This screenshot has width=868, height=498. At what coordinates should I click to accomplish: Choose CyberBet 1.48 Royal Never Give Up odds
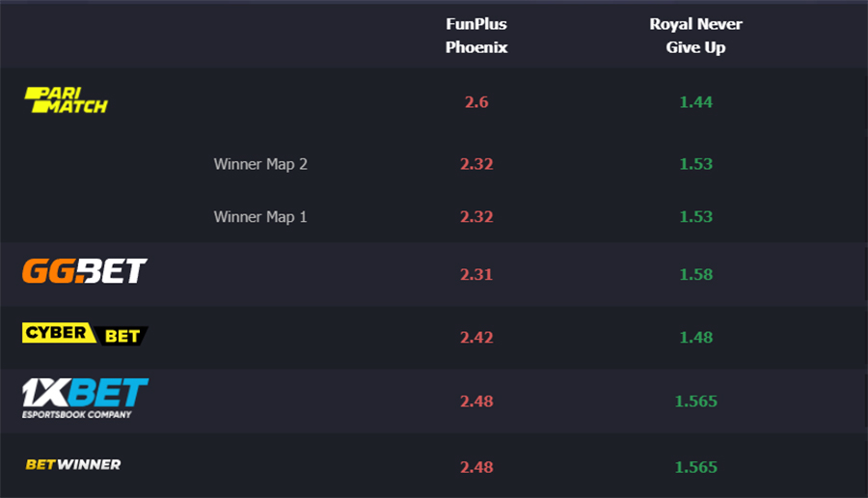pos(695,338)
